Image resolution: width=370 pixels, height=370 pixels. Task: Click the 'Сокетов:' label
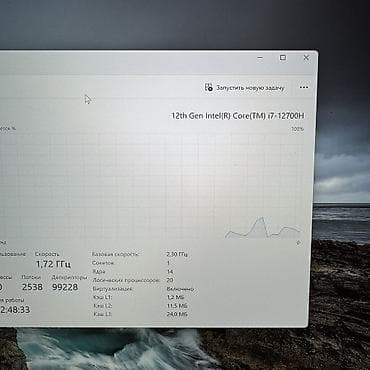(103, 263)
